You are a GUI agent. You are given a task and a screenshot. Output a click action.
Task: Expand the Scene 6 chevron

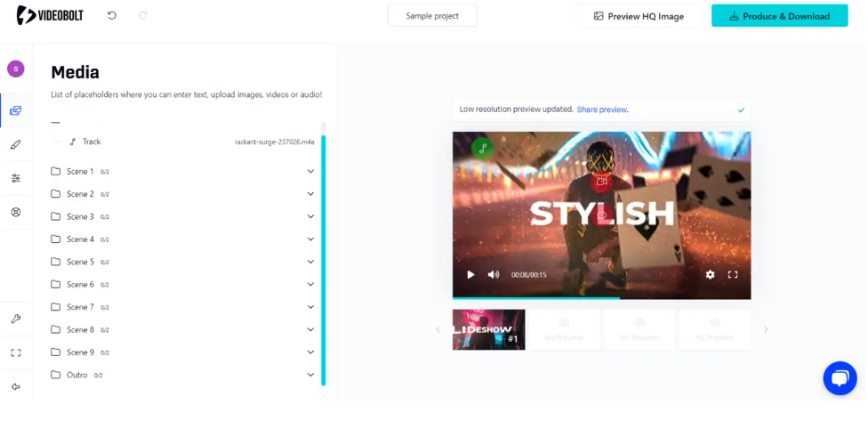[x=310, y=284]
